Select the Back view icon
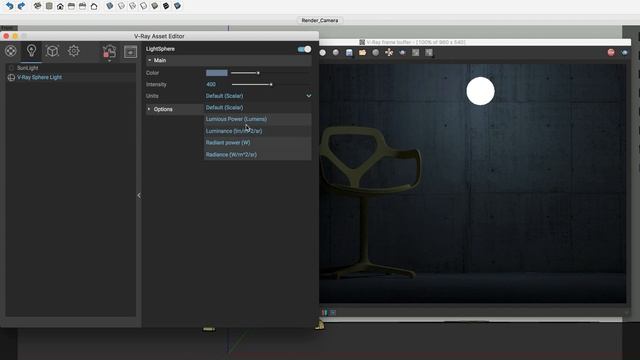This screenshot has height=360, width=640. [x=82, y=6]
